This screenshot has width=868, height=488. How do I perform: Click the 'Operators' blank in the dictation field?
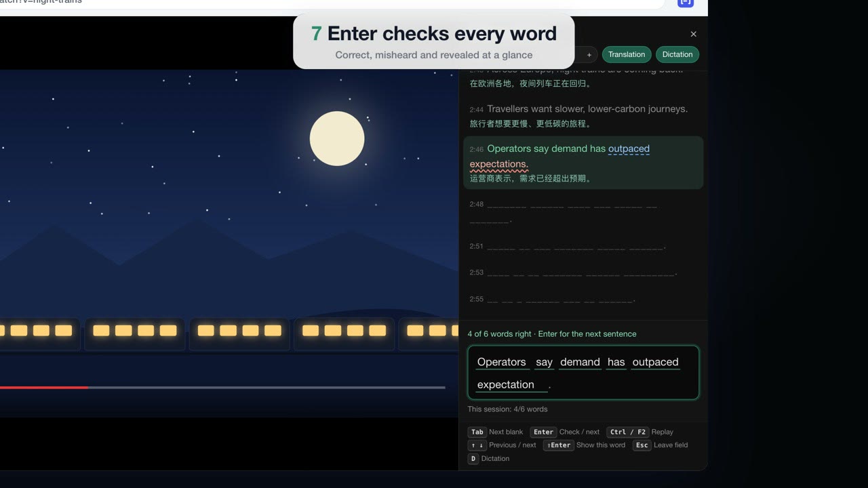tap(502, 362)
